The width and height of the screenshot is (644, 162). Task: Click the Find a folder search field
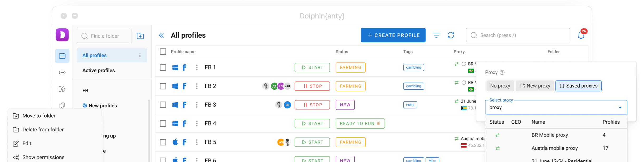click(104, 36)
